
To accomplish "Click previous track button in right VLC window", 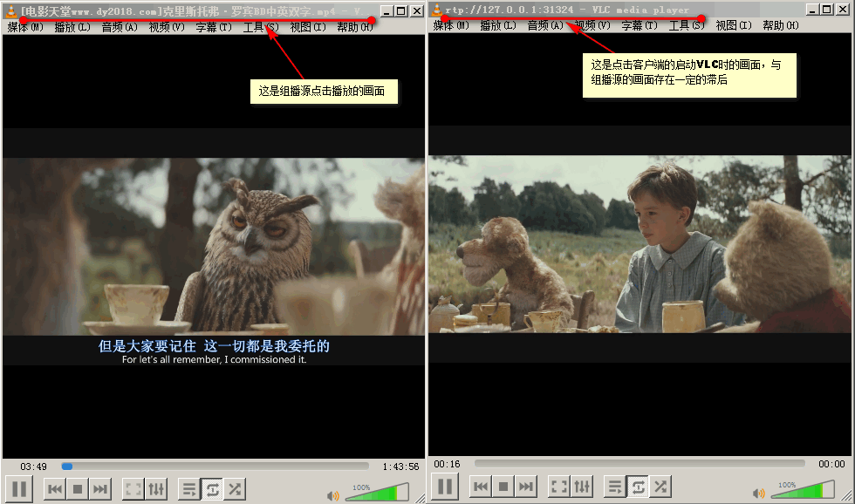I will [x=481, y=486].
